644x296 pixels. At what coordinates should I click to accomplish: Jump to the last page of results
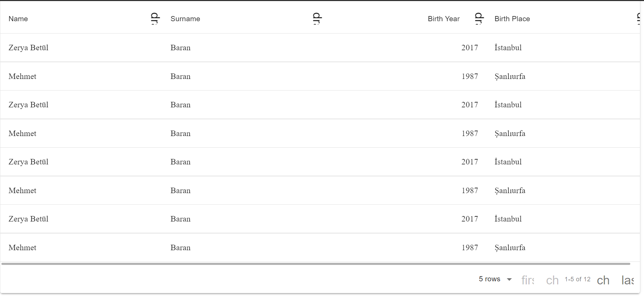point(628,280)
